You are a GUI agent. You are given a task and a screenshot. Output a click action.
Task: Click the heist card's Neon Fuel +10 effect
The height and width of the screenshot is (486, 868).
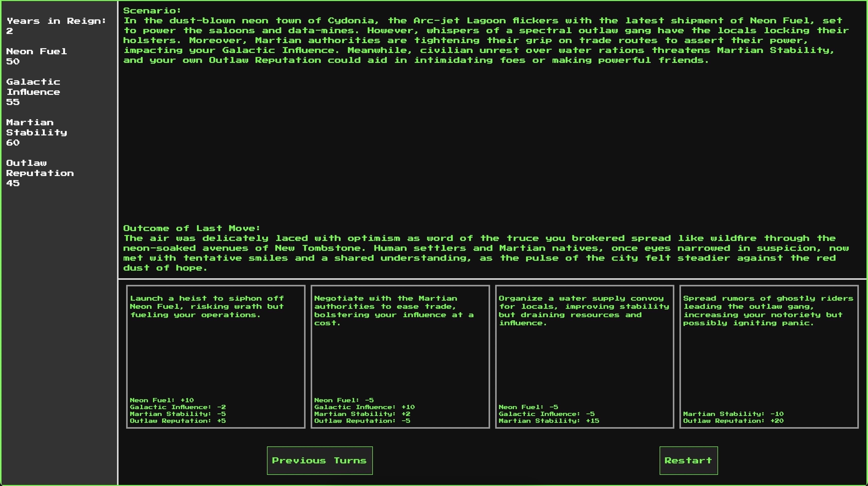tap(162, 400)
